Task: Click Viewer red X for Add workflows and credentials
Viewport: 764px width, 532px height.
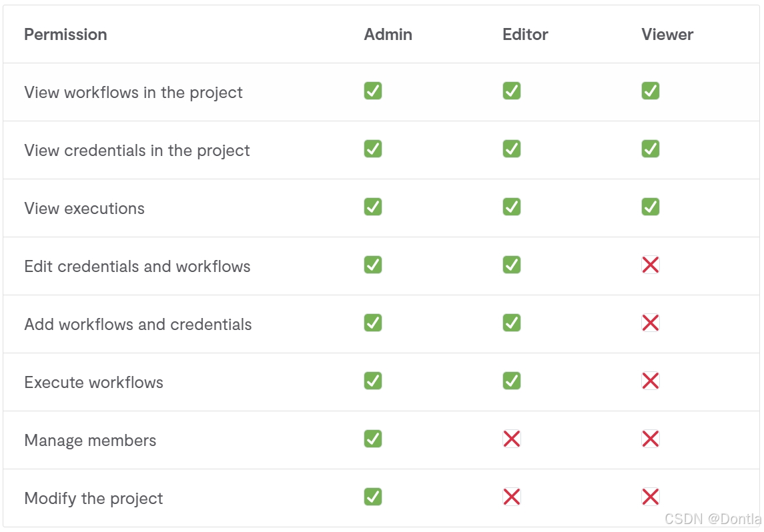Action: click(651, 323)
